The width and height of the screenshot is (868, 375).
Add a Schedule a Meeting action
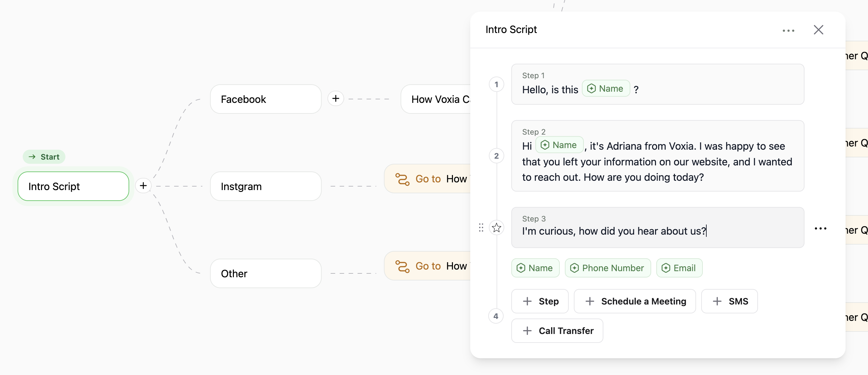pos(634,301)
